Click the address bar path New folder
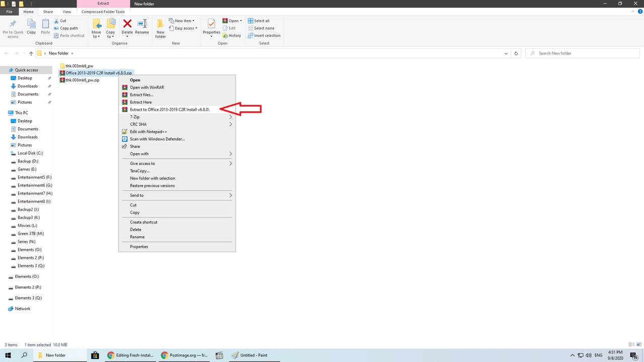Viewport: 644px width, 362px height. click(x=58, y=53)
